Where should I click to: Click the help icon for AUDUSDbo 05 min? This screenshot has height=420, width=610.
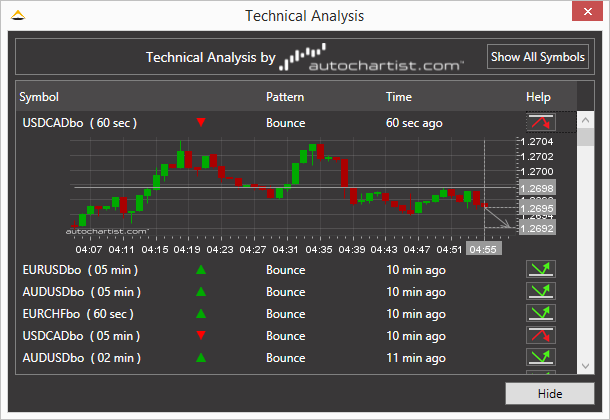[540, 292]
